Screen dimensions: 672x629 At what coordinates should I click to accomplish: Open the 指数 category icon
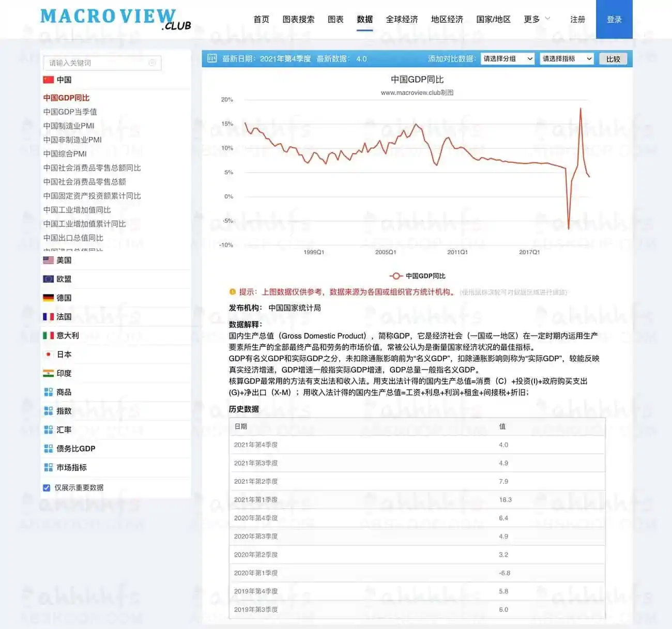tap(48, 410)
